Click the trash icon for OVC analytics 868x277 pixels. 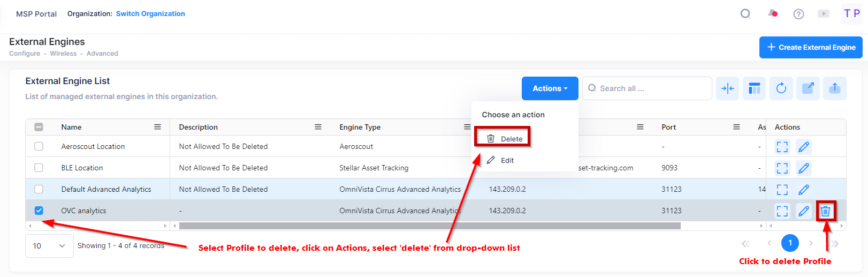coord(825,211)
